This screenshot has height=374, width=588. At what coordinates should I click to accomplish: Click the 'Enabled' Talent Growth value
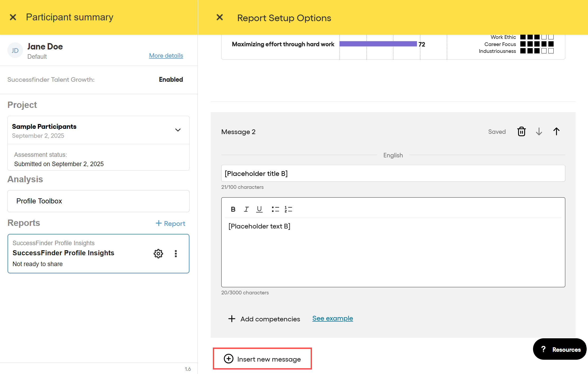click(x=171, y=80)
